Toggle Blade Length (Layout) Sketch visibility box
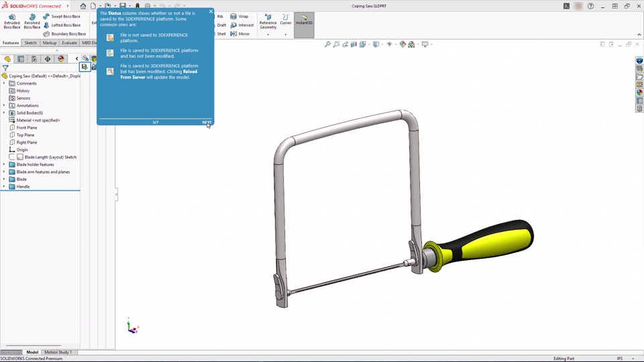The height and width of the screenshot is (362, 644). coord(19,157)
